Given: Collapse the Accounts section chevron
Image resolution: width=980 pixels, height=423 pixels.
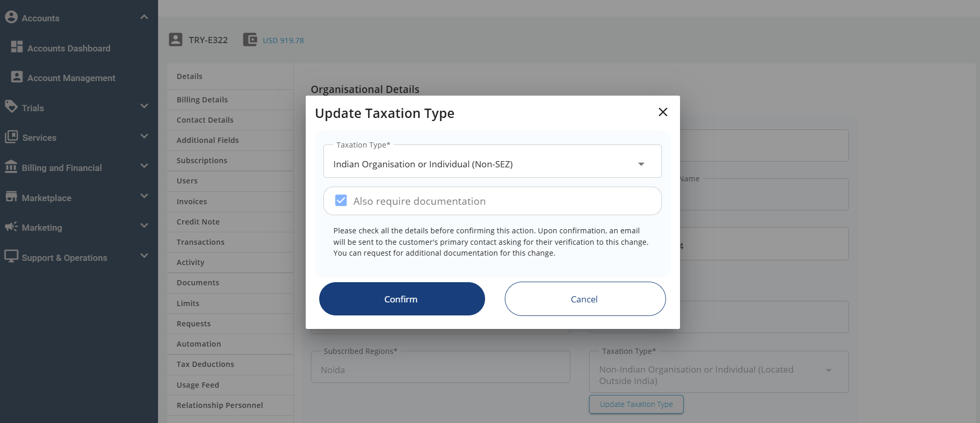Looking at the screenshot, I should coord(144,16).
